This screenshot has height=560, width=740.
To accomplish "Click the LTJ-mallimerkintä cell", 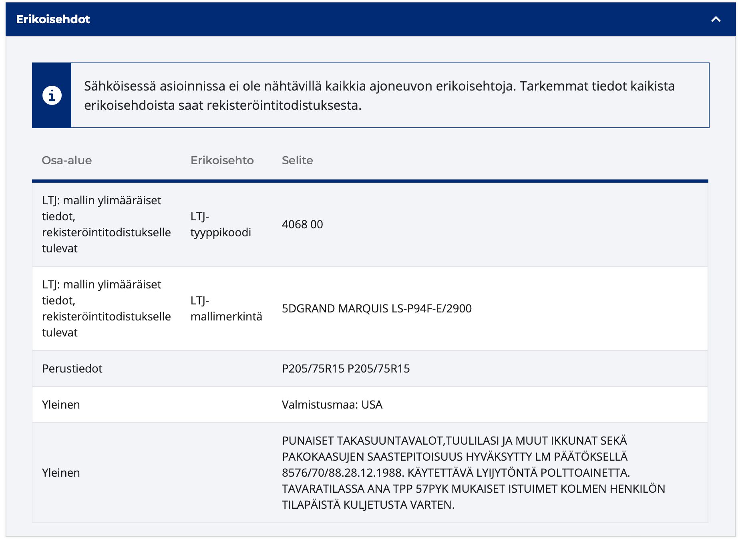I will pos(226,308).
